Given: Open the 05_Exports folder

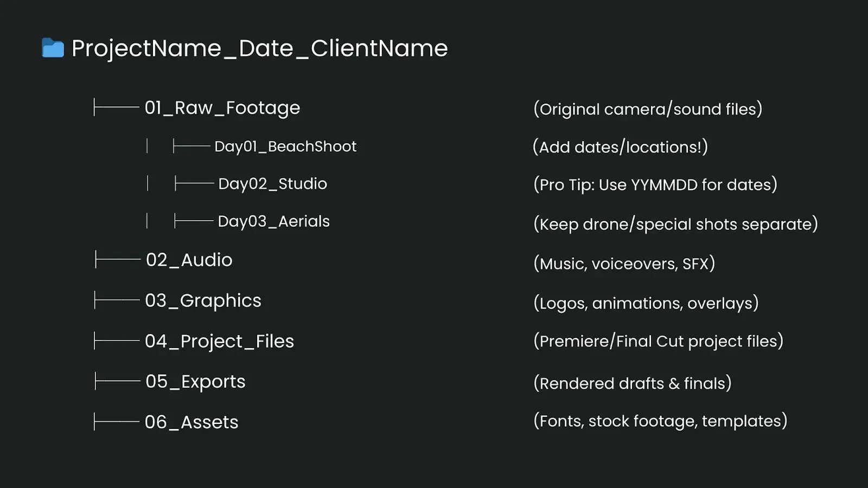Looking at the screenshot, I should (195, 382).
